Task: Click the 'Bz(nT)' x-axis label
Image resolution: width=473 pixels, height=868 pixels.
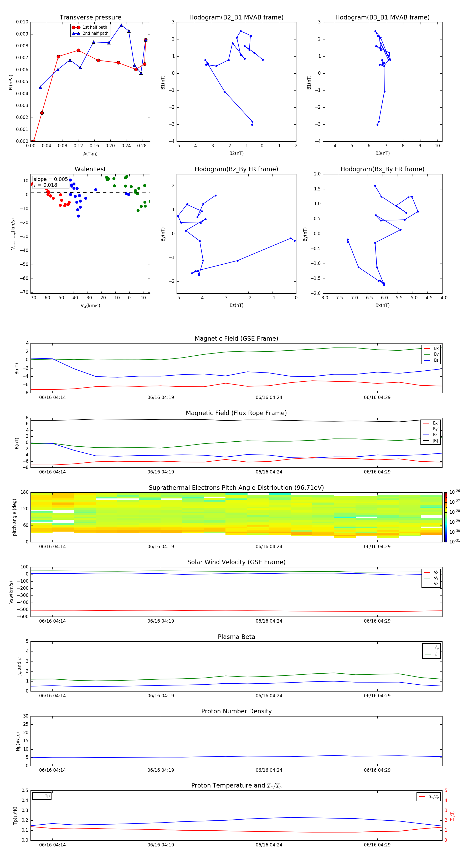Action: click(236, 305)
